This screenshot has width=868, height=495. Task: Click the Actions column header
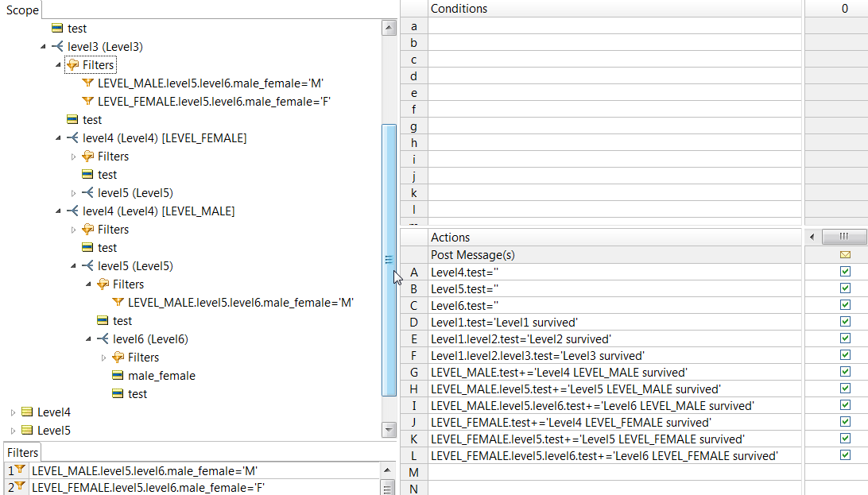[615, 238]
